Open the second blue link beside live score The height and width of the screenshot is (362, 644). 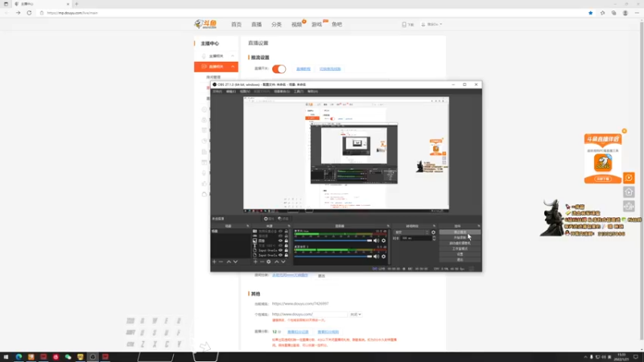[x=328, y=331]
